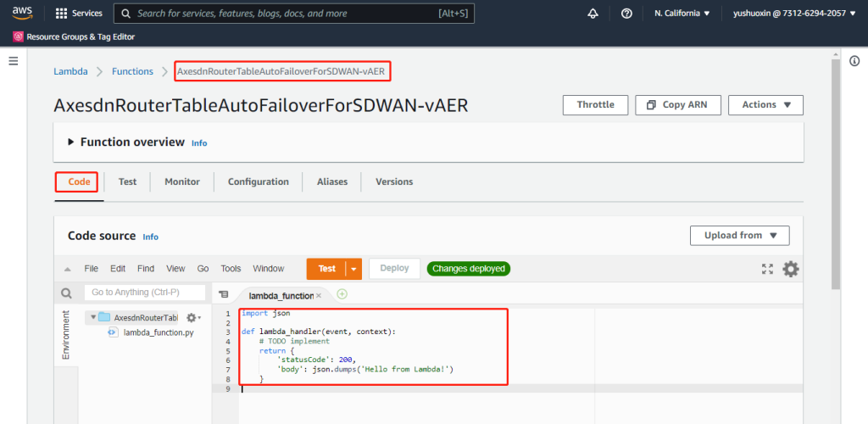
Task: Toggle fullscreen mode in code editor
Action: click(767, 269)
